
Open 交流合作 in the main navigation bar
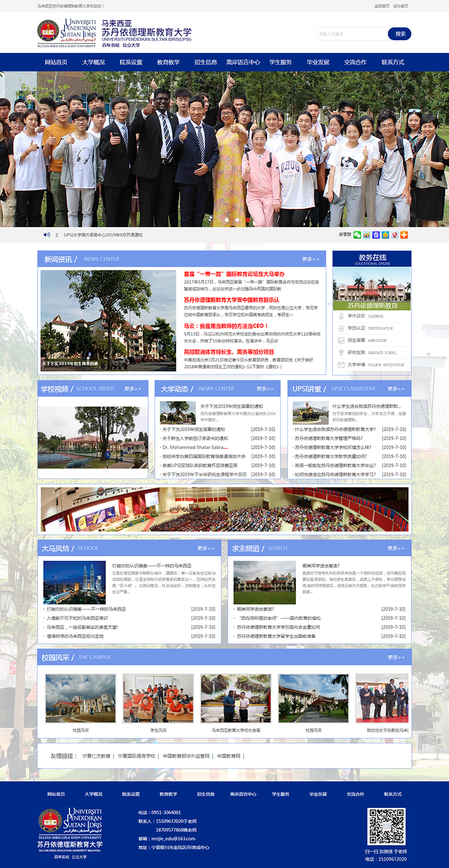point(355,62)
